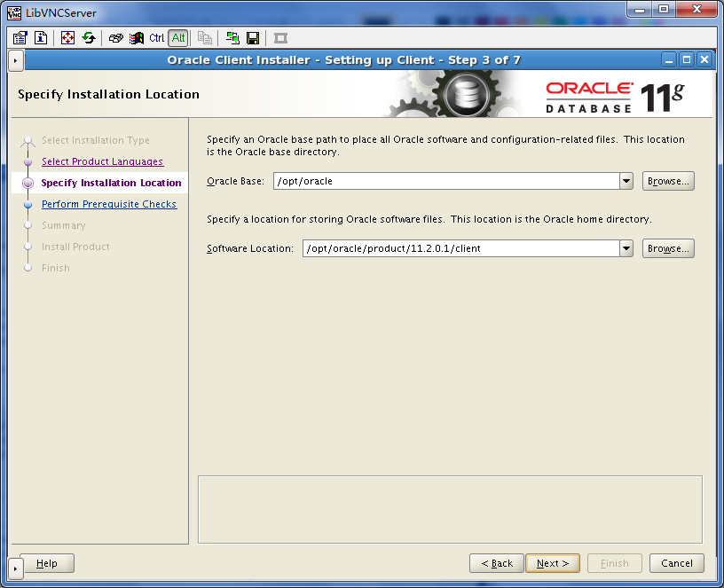Select Specify Installation Location step
The width and height of the screenshot is (724, 588).
pos(111,183)
